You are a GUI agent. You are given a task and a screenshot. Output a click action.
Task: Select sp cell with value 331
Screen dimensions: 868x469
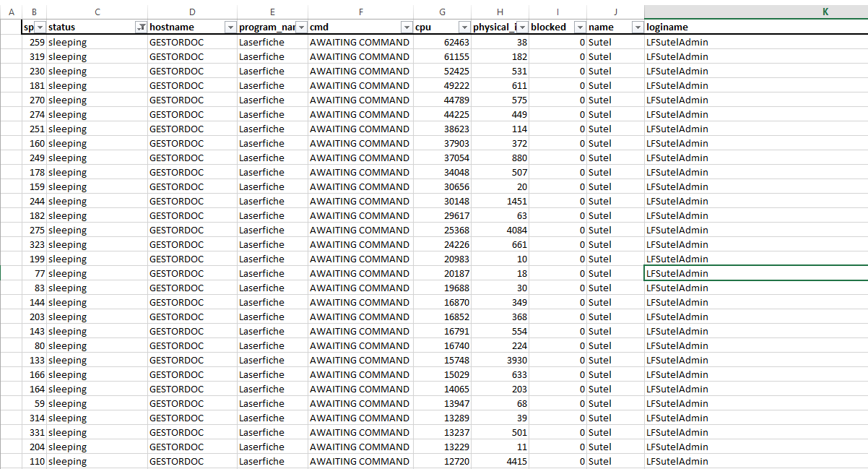click(34, 432)
